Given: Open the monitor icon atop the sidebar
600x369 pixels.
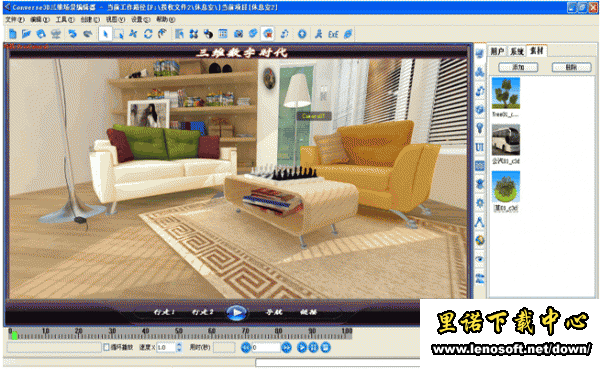Looking at the screenshot, I should pyautogui.click(x=480, y=53).
